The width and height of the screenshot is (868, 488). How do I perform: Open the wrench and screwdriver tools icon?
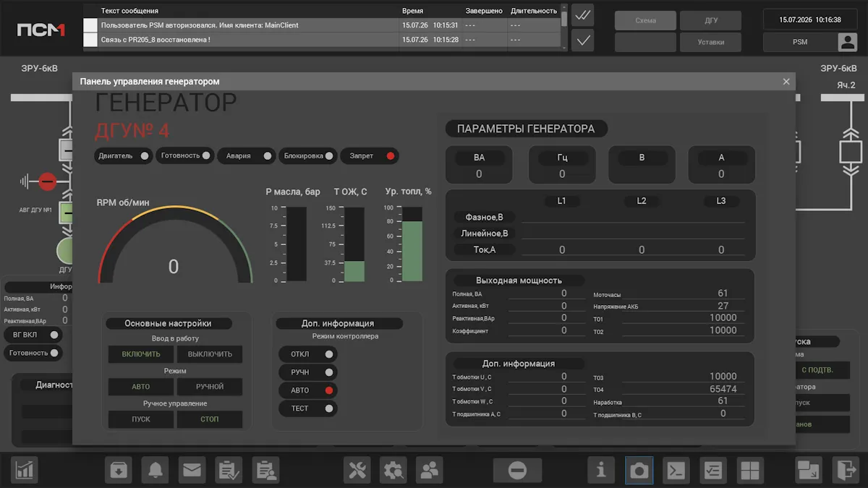[x=357, y=471]
